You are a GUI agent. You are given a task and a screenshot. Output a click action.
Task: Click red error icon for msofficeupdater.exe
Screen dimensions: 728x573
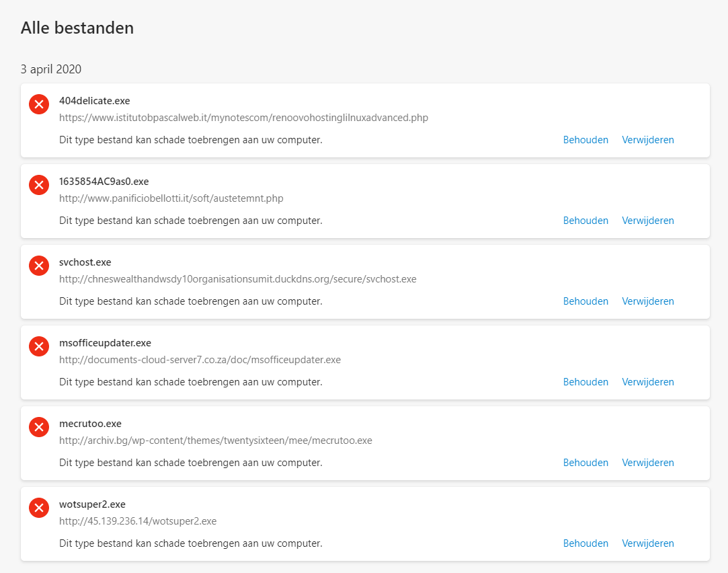[x=39, y=346]
